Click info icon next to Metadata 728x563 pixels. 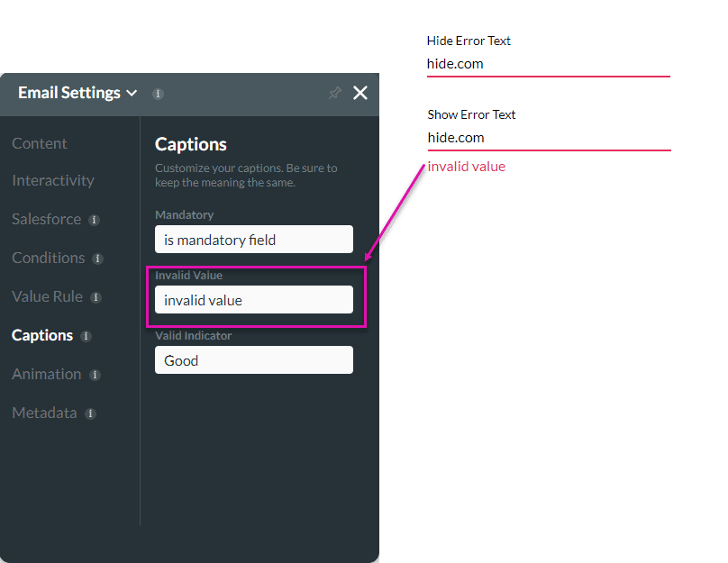pos(90,413)
